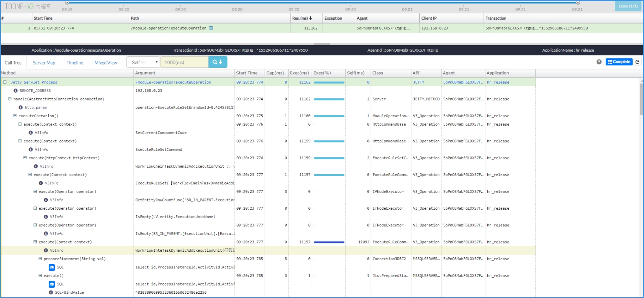Click the right handle of the time range slider

click(578, 3)
